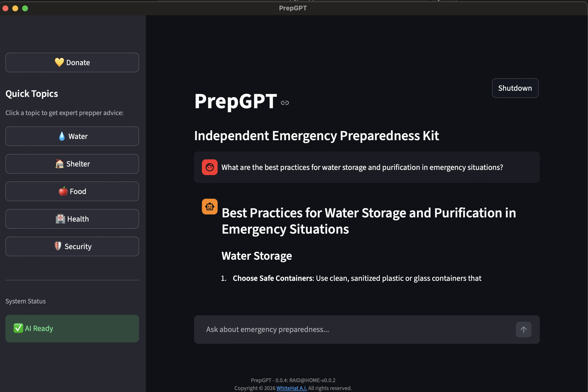Choose the Health quick topic button
The width and height of the screenshot is (588, 392).
coord(72,219)
